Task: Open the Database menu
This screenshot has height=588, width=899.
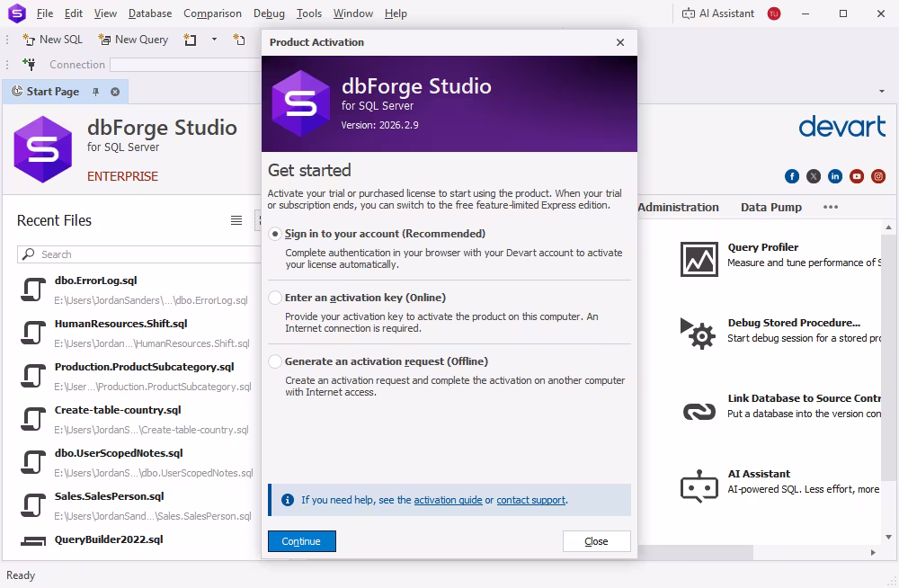Action: pos(150,13)
